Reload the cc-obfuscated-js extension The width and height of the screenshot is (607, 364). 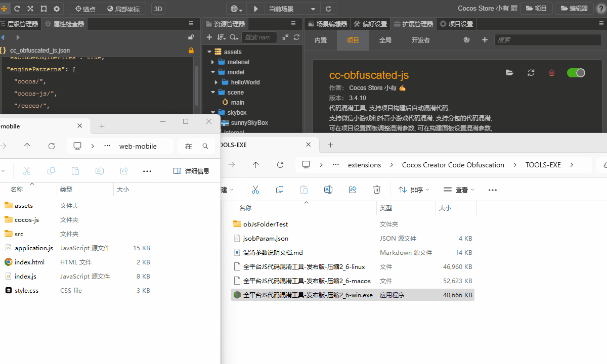coord(531,73)
